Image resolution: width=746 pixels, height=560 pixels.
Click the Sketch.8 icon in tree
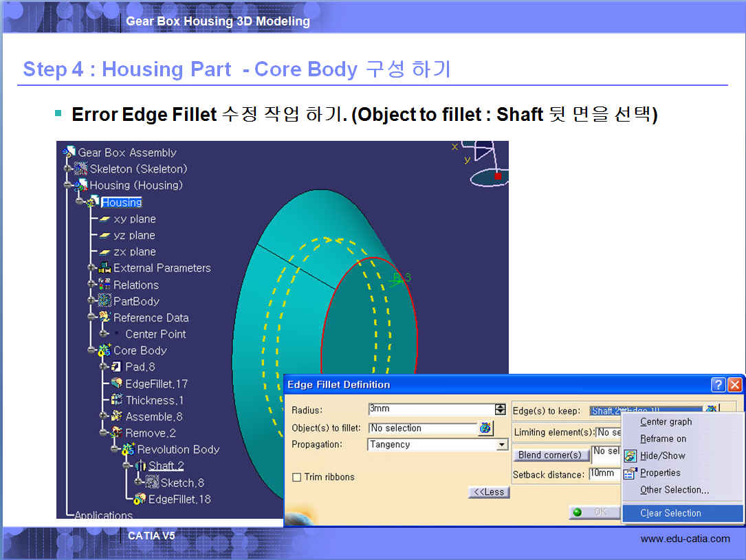click(x=152, y=482)
